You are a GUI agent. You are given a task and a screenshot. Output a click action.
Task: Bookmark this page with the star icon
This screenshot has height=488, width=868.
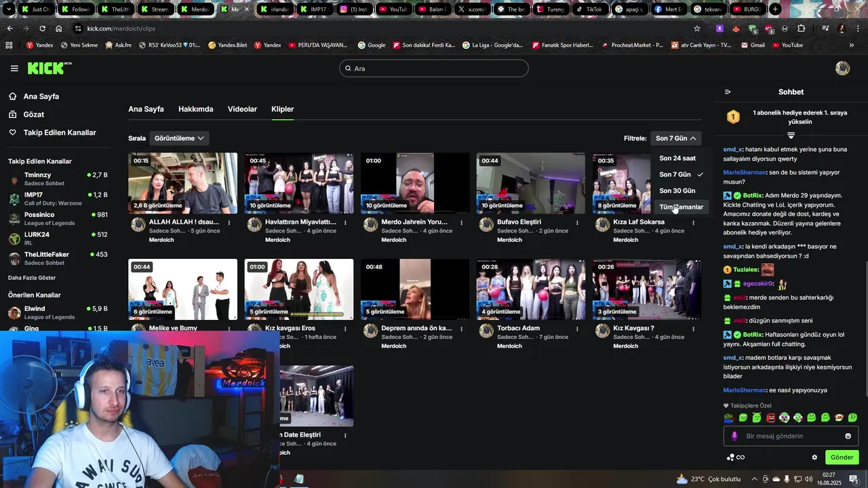coord(696,28)
